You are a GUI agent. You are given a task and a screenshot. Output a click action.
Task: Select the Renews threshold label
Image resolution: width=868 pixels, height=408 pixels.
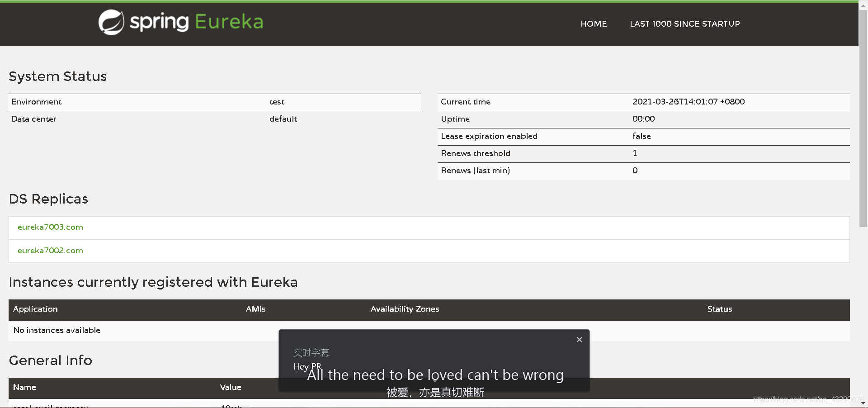tap(476, 153)
